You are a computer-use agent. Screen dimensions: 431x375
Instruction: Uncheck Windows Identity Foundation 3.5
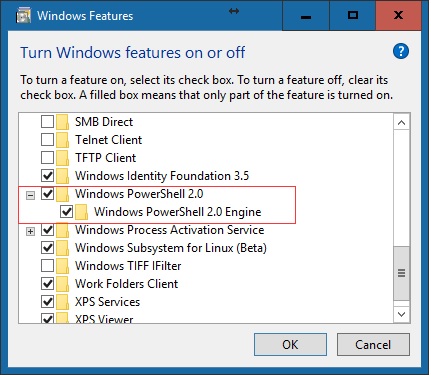point(47,176)
